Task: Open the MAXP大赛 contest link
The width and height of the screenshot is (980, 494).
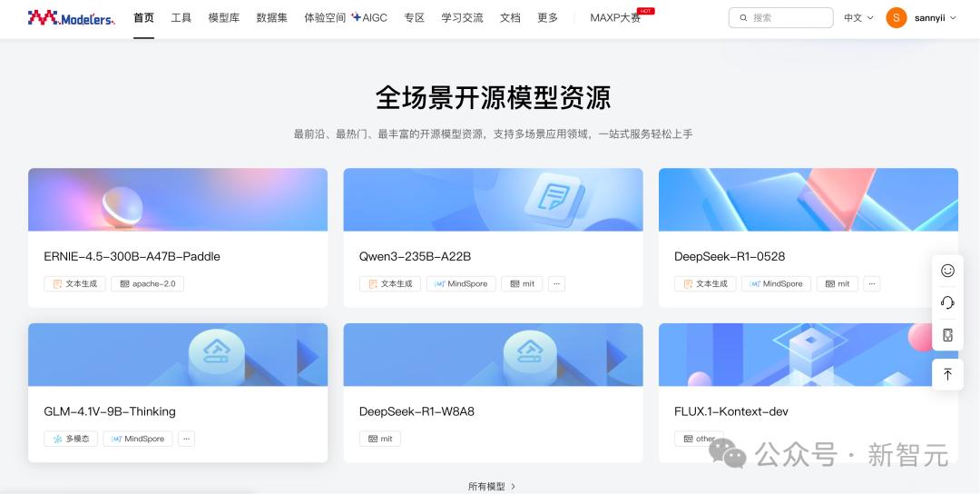Action: [615, 18]
